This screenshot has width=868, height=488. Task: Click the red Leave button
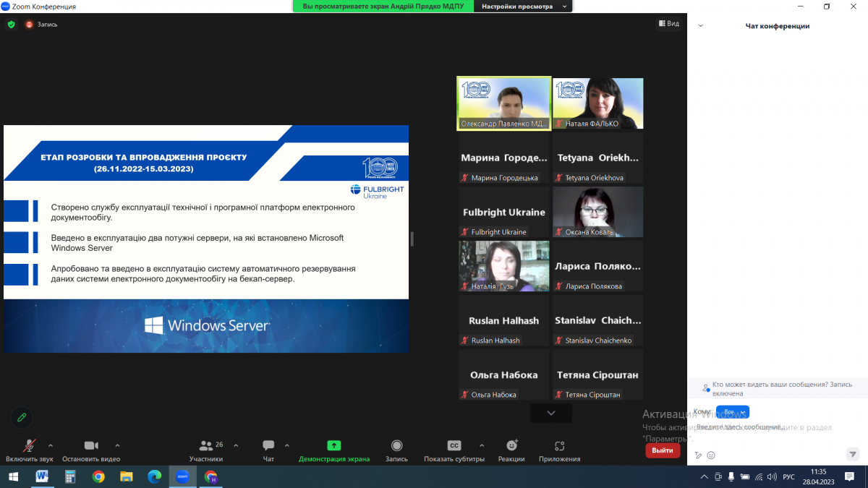(662, 450)
